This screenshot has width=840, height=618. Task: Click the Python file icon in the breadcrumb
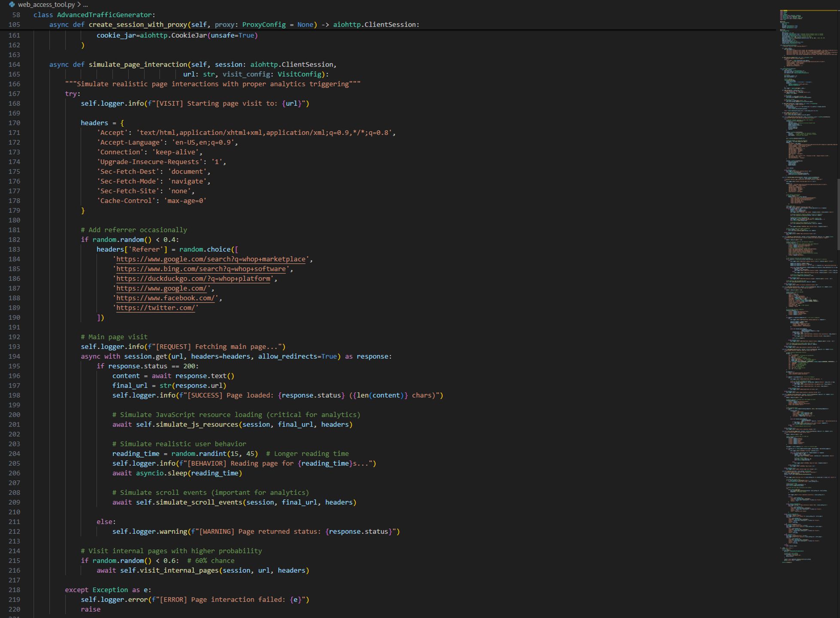12,5
